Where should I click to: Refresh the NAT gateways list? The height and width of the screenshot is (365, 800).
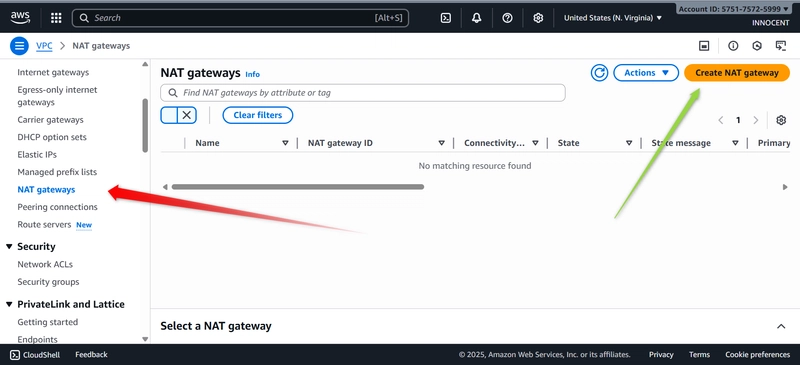coord(599,73)
